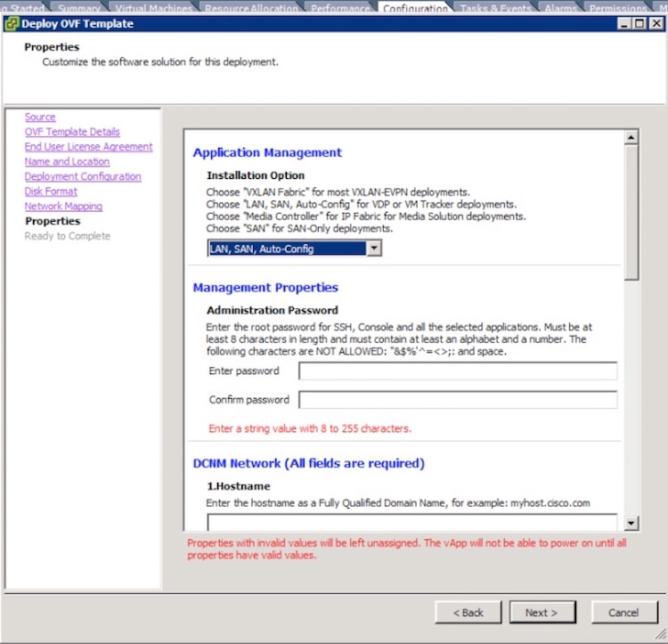Open the End User License Agreement step
668x644 pixels.
click(88, 147)
